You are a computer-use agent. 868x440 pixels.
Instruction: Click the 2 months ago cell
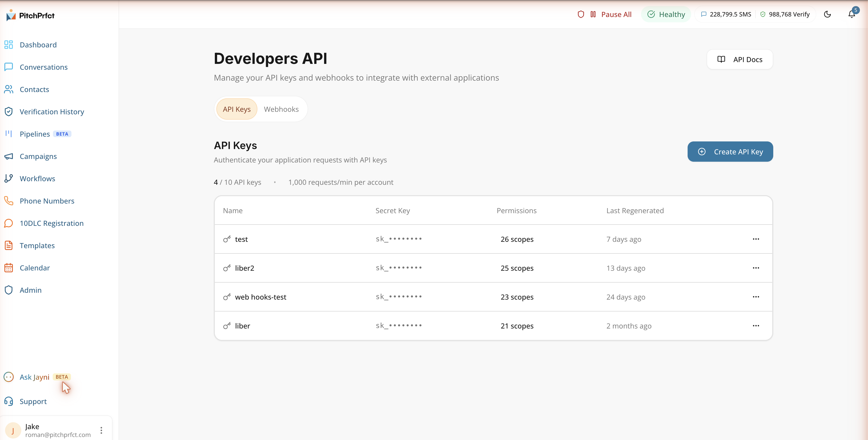(629, 326)
